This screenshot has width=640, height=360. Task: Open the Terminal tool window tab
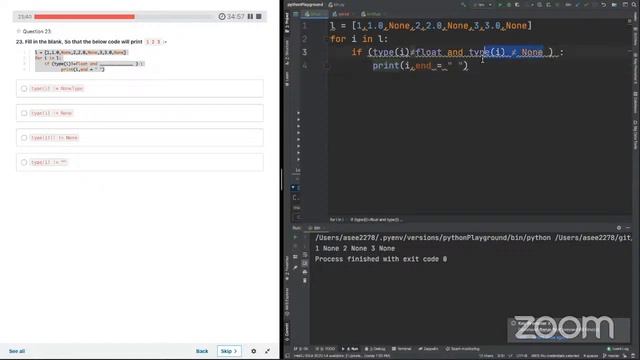402,349
